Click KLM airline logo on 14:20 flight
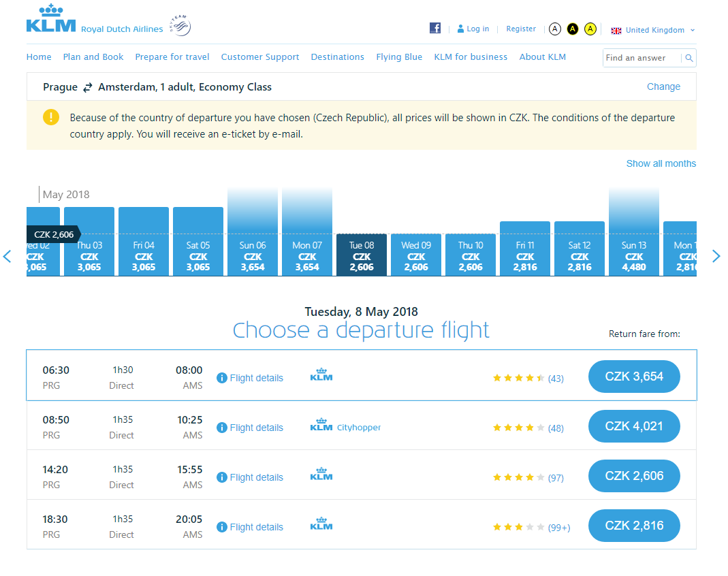The width and height of the screenshot is (728, 576). 321,474
